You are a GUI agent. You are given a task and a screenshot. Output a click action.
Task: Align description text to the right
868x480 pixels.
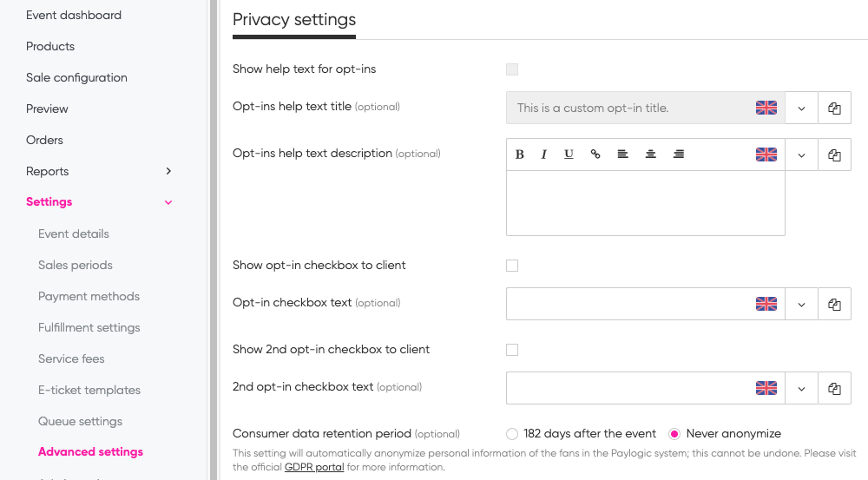[x=679, y=155]
